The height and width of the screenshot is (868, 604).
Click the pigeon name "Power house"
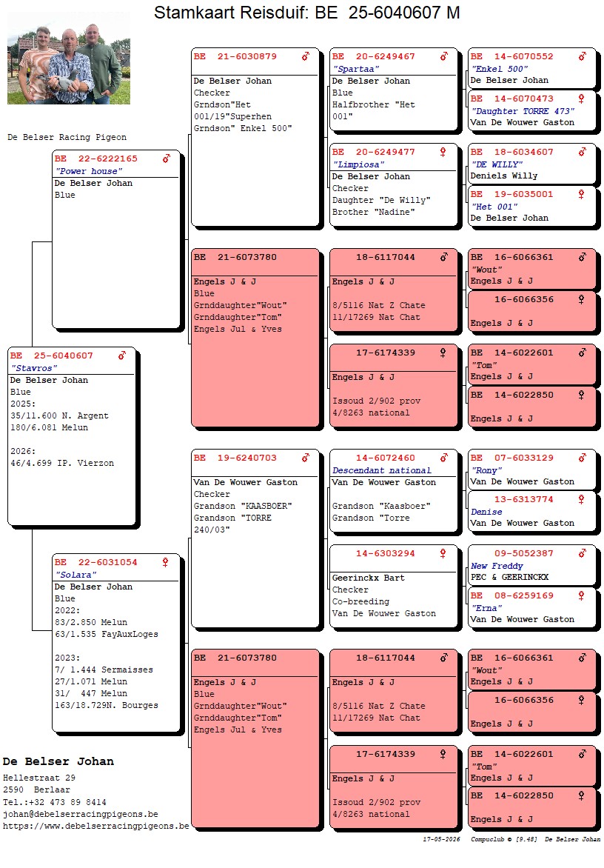(89, 172)
